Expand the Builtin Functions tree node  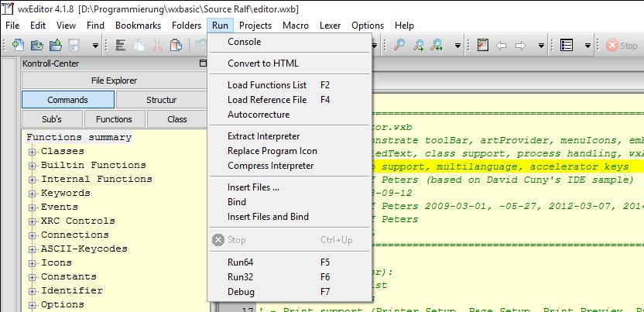33,166
